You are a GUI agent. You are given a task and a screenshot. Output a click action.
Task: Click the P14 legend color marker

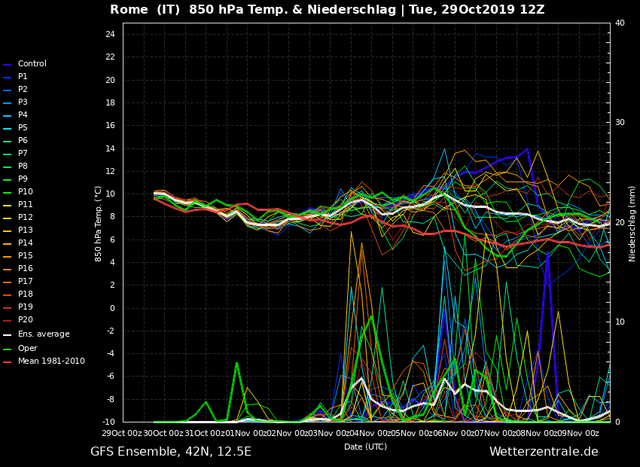point(7,244)
